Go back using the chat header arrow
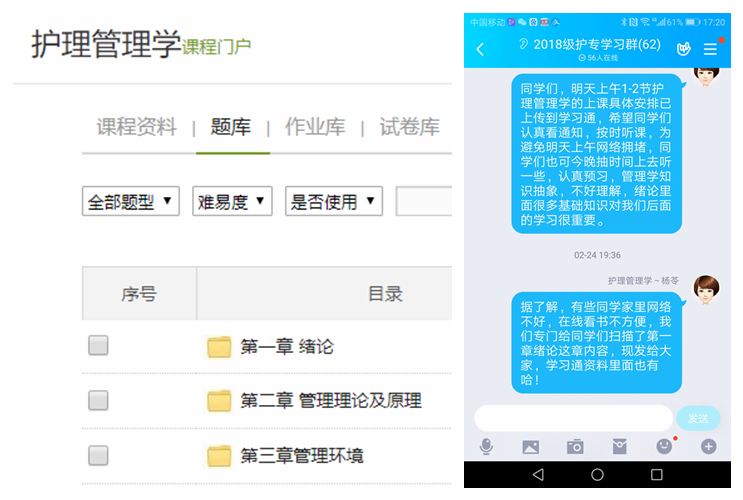 [480, 49]
